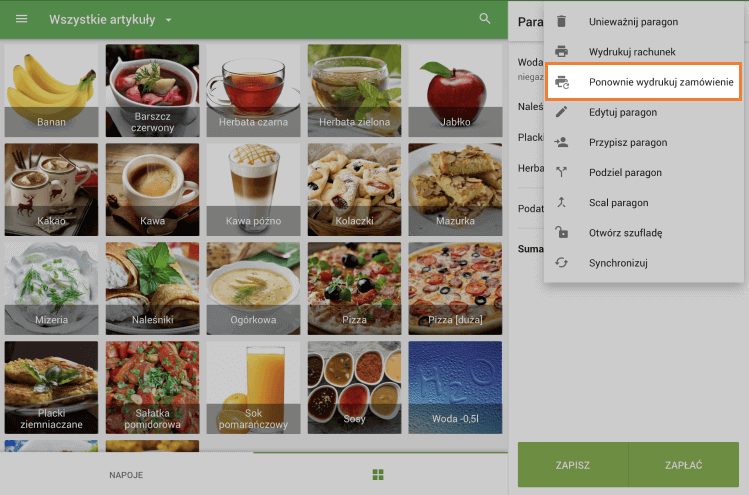Click the person icon for Przypisz paragon
The width and height of the screenshot is (749, 495).
pos(562,142)
